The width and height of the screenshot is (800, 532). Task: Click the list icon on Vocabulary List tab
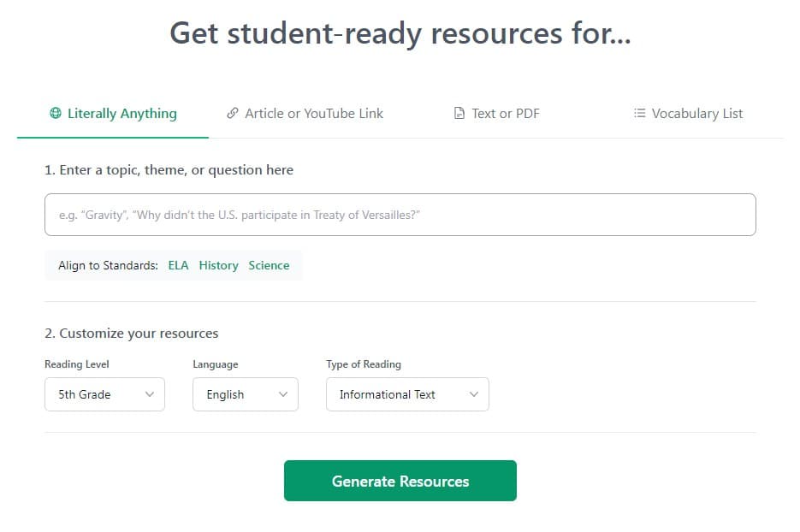[x=640, y=112]
